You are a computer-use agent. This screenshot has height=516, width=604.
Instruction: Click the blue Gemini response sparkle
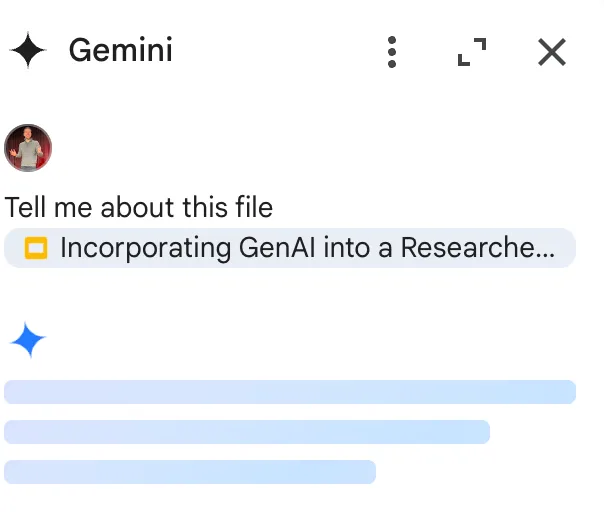tap(28, 341)
